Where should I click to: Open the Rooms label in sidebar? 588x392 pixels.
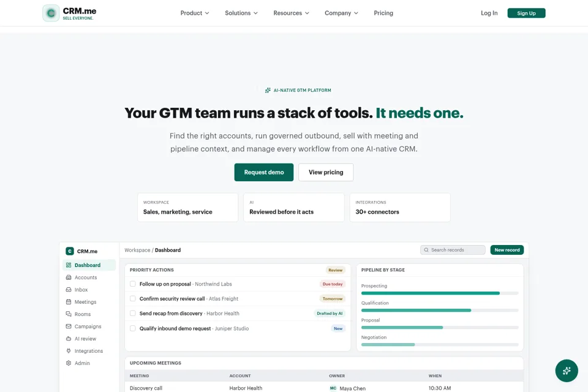click(83, 314)
